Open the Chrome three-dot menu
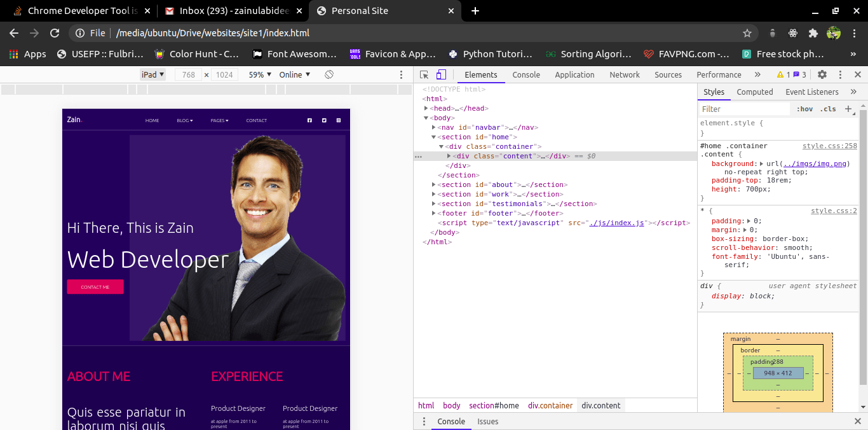868x430 pixels. [855, 33]
